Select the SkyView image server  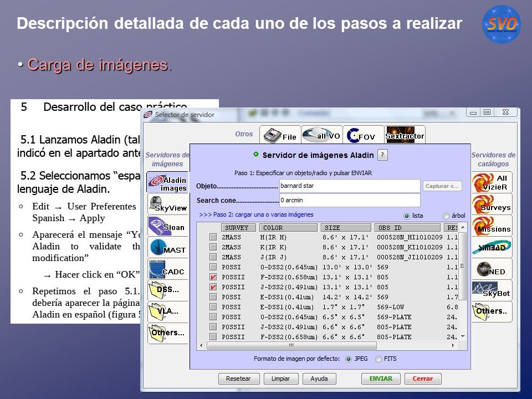click(168, 204)
